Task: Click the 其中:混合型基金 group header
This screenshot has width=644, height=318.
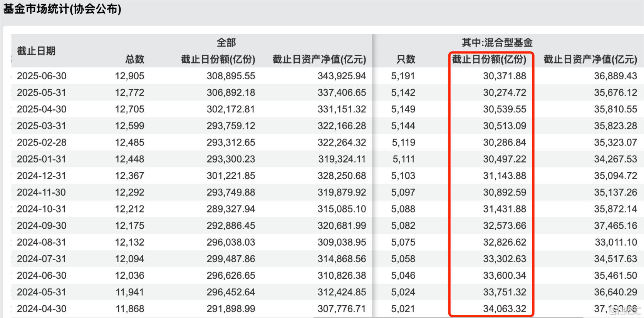Action: click(x=497, y=42)
